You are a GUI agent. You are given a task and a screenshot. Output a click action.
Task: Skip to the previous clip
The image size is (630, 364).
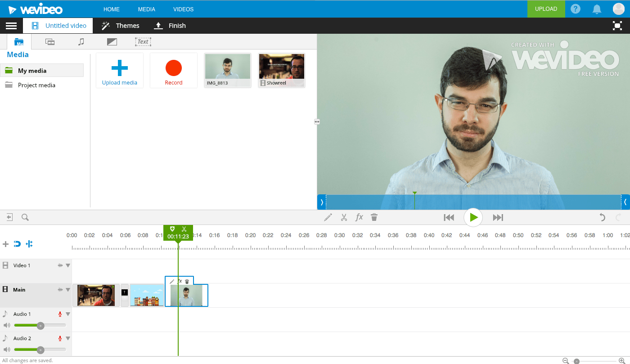click(449, 217)
